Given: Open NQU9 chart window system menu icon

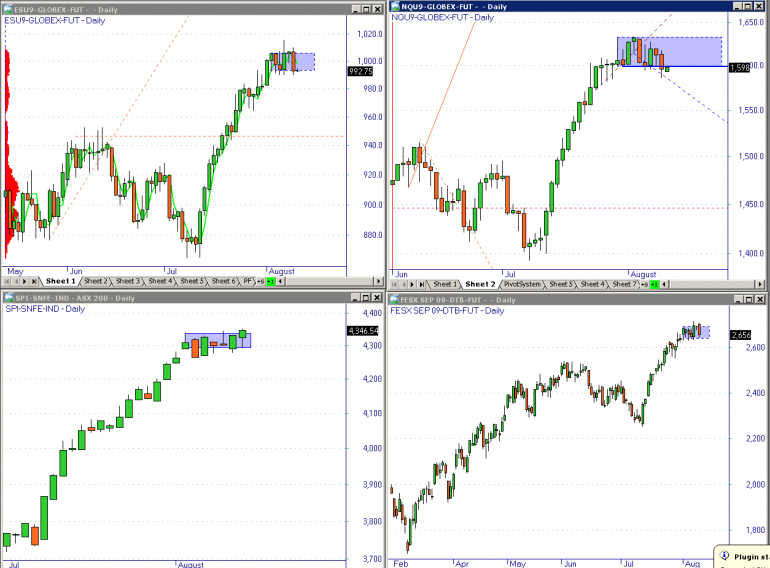Looking at the screenshot, I should coord(395,6).
